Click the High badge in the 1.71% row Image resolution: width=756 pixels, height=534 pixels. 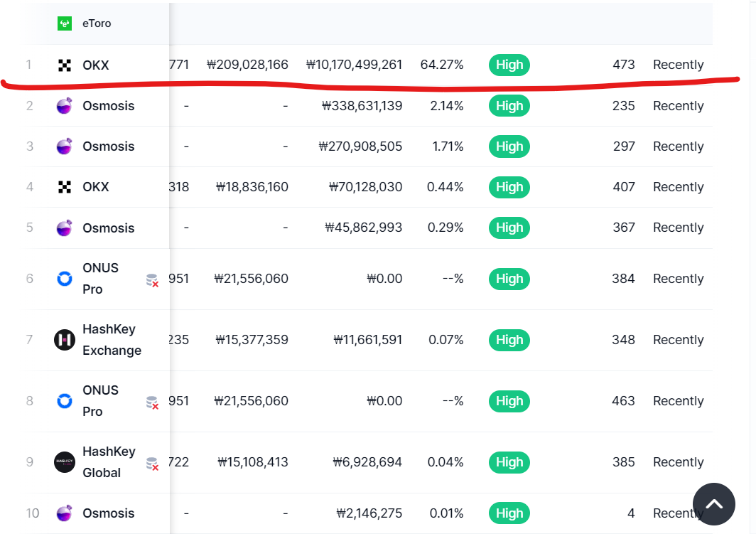509,146
